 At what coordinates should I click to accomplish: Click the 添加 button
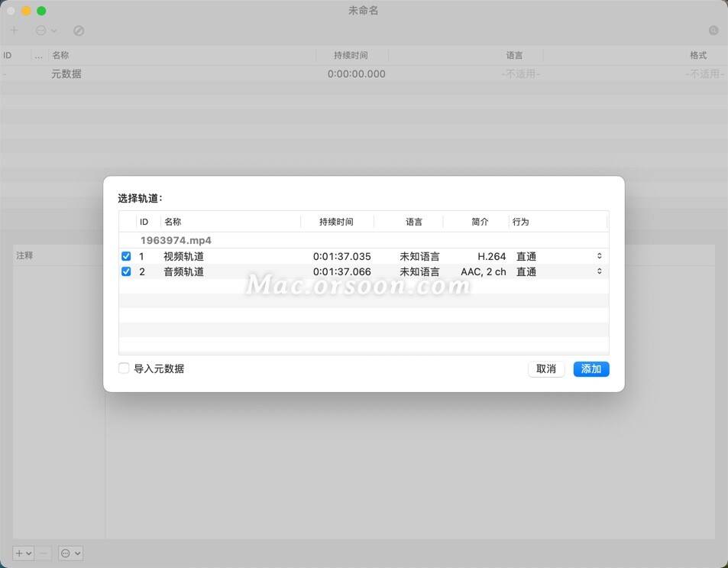(x=591, y=369)
